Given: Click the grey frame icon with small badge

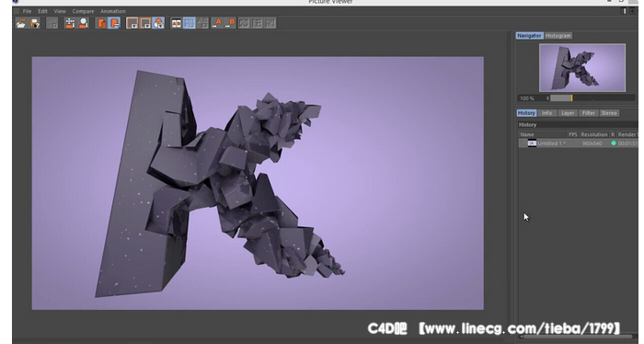Looking at the screenshot, I should pos(132,23).
